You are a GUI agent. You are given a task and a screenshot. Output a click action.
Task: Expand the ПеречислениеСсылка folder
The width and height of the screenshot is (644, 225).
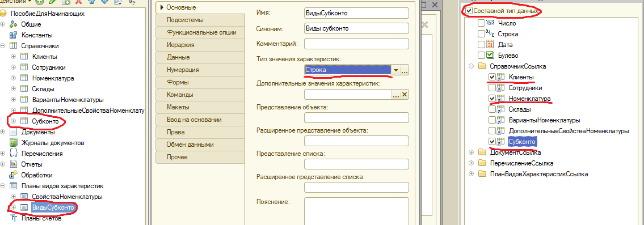point(471,163)
